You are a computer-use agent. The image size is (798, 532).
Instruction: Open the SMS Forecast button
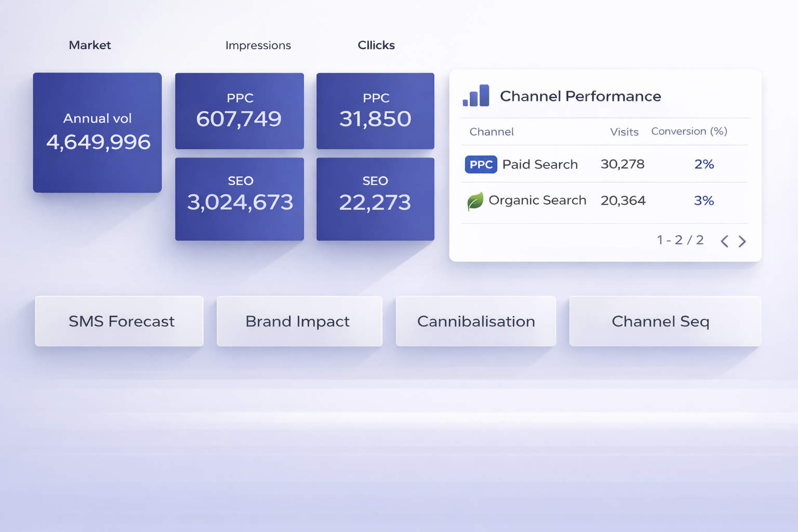[x=119, y=321]
